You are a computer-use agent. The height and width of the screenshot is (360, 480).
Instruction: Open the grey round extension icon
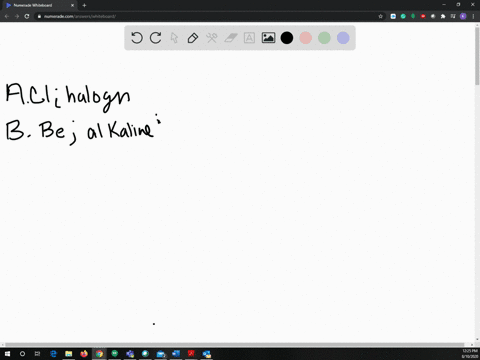pos(433,16)
